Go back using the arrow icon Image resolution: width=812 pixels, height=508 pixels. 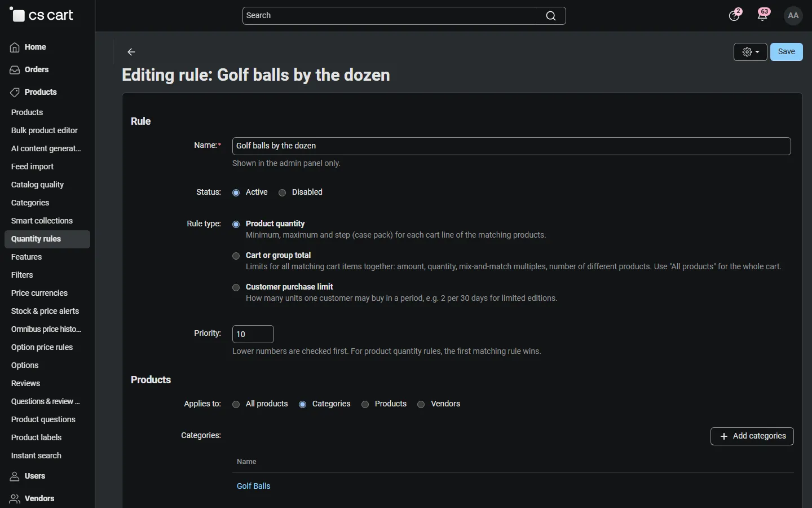tap(131, 52)
